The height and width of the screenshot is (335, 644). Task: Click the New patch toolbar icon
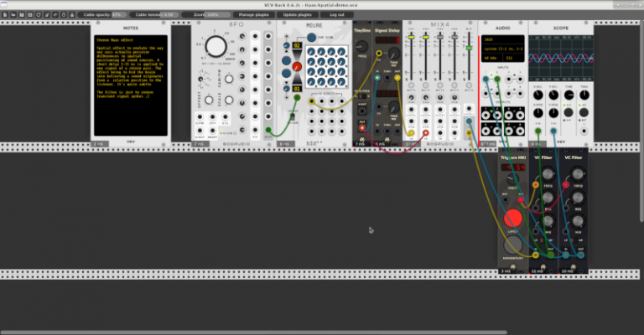[x=5, y=15]
